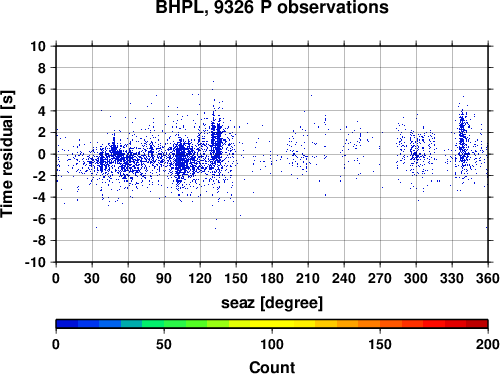The height and width of the screenshot is (374, 500).
Task: Click the plot title BHPL, 9326 P observations
Action: (x=272, y=7)
